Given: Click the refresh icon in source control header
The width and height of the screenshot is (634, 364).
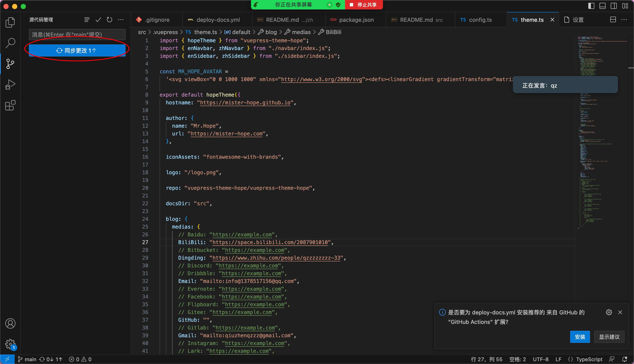Looking at the screenshot, I should [x=109, y=19].
